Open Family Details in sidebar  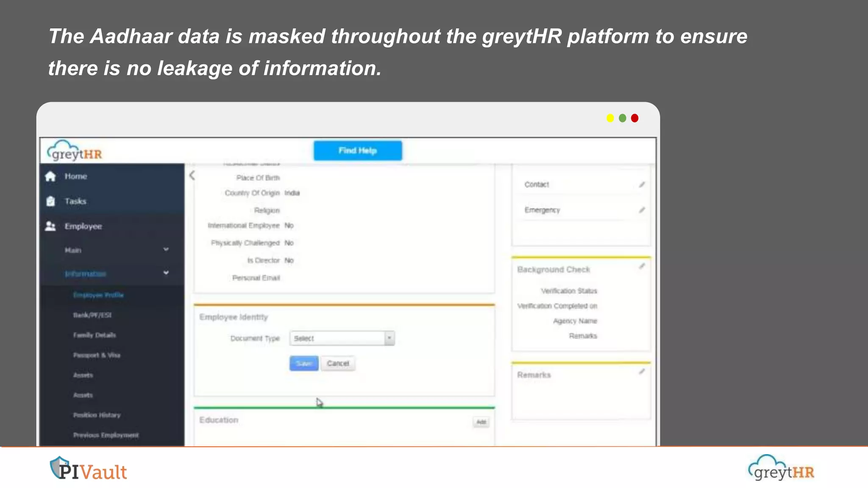pos(94,335)
